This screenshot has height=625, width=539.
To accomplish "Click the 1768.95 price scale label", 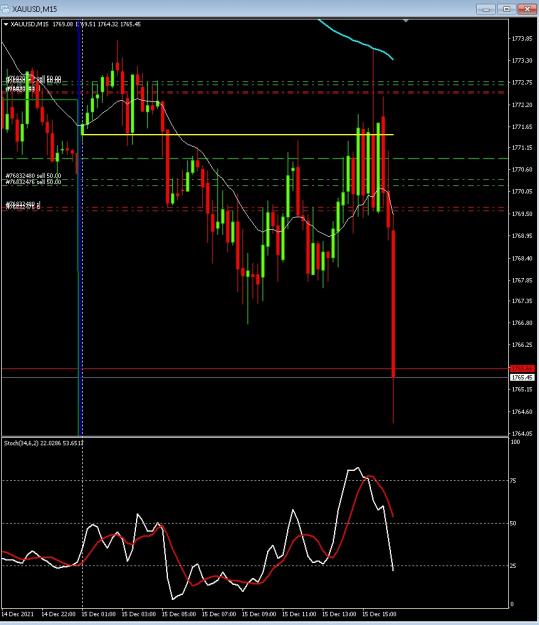I will 522,236.
